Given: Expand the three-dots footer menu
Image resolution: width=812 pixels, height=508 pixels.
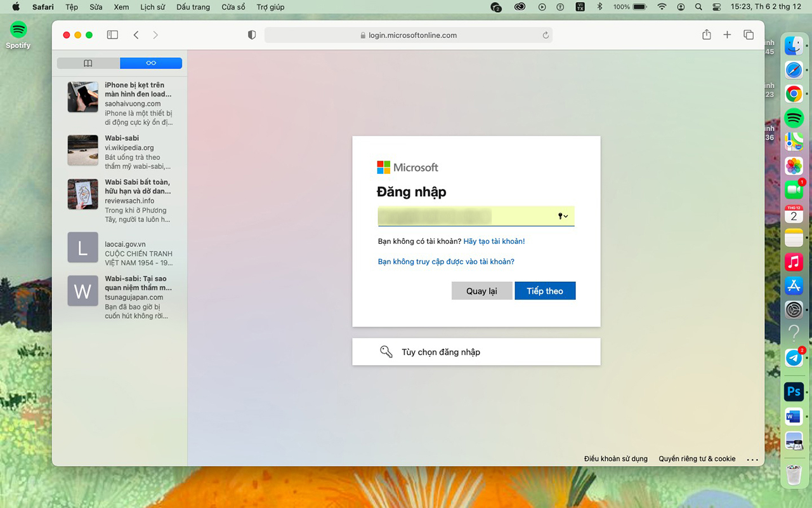Looking at the screenshot, I should pos(752,459).
